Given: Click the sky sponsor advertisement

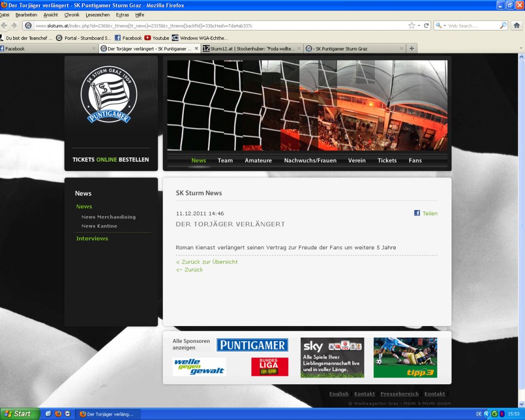Looking at the screenshot, I should click(332, 358).
